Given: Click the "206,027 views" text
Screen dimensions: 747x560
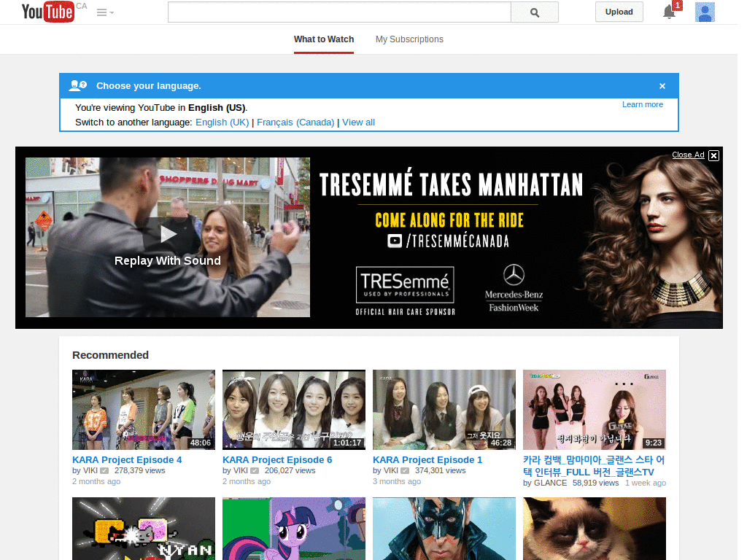Looking at the screenshot, I should click(x=290, y=470).
